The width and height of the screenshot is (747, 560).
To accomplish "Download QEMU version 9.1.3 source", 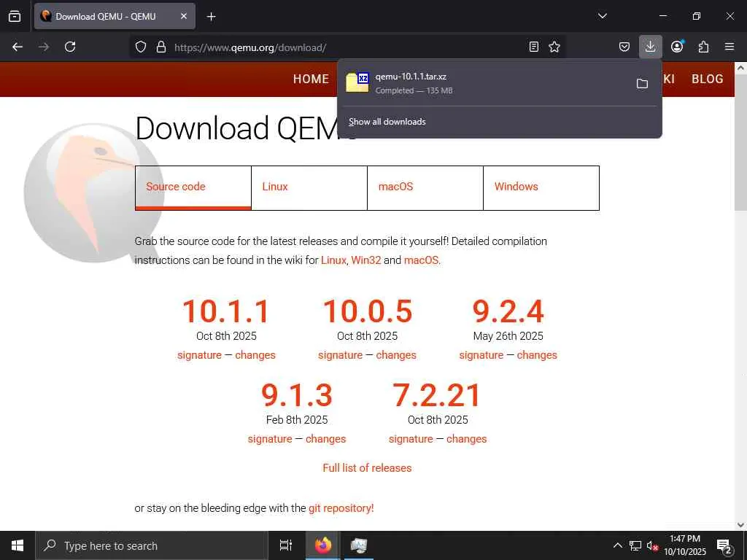I will pos(297,395).
